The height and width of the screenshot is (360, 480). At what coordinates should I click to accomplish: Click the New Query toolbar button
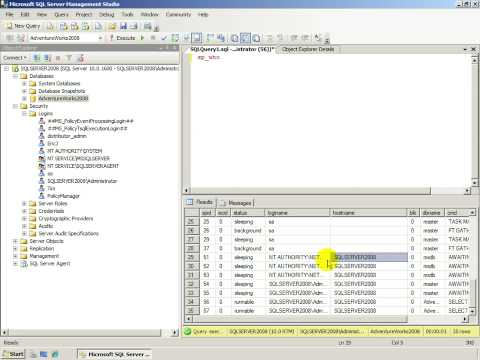pos(23,26)
